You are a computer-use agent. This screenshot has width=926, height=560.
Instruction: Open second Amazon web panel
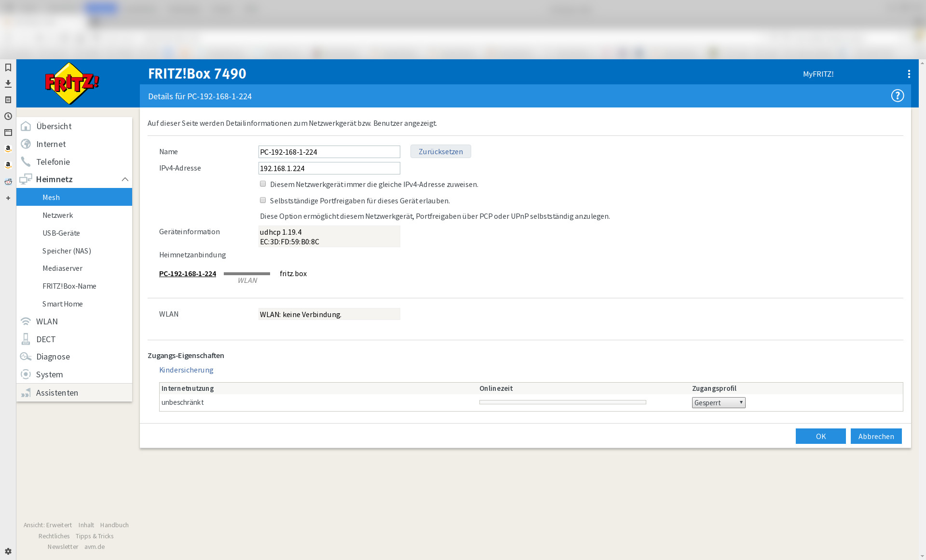pyautogui.click(x=8, y=165)
